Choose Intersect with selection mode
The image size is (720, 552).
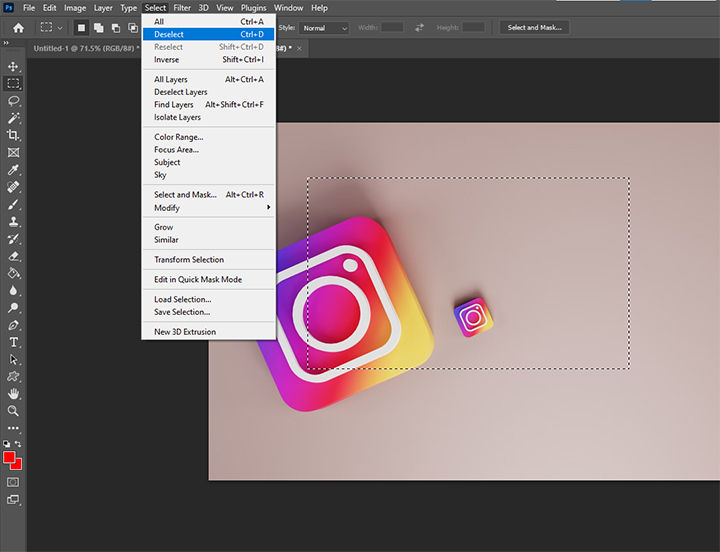[133, 28]
